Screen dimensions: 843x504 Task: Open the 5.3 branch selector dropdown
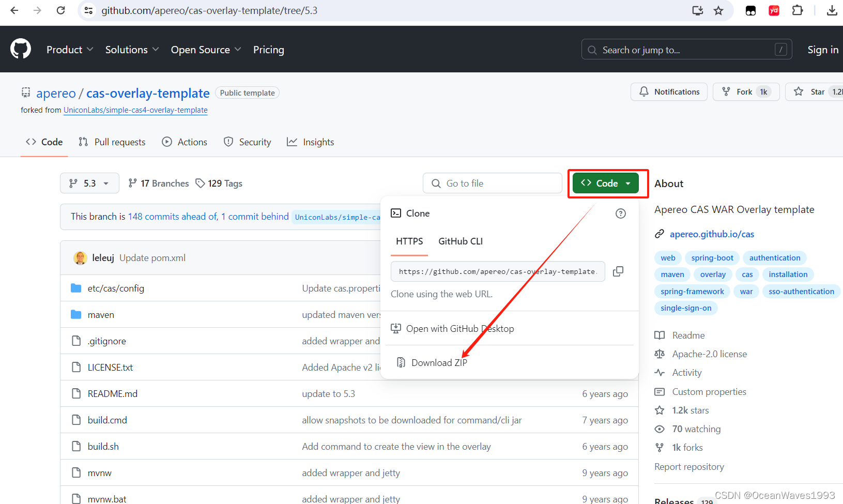(89, 183)
